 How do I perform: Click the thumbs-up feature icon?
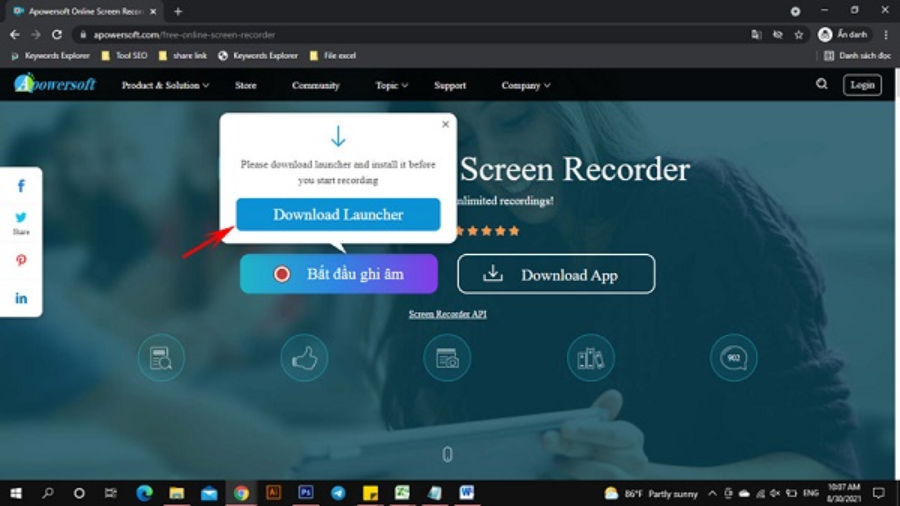tap(304, 358)
